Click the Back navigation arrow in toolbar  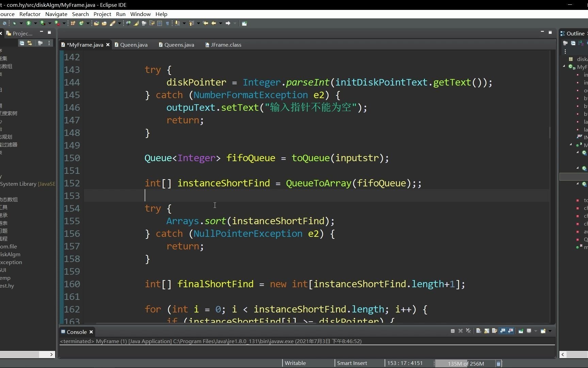214,23
